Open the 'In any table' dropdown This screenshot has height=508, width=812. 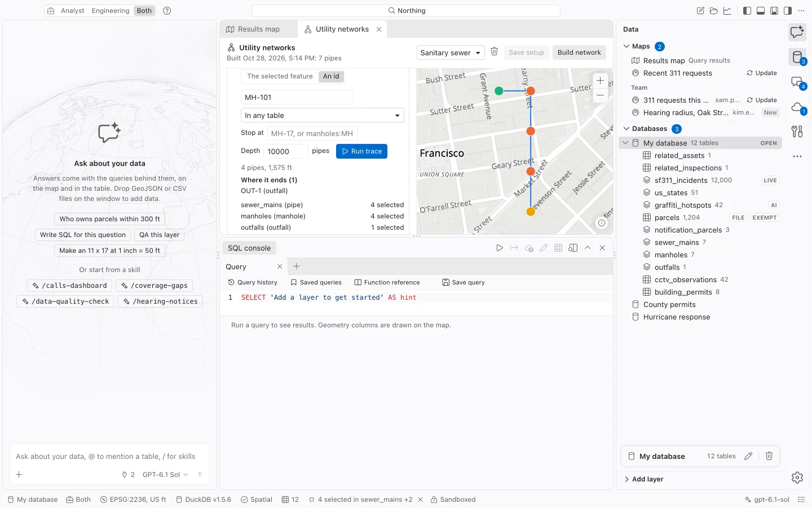323,115
